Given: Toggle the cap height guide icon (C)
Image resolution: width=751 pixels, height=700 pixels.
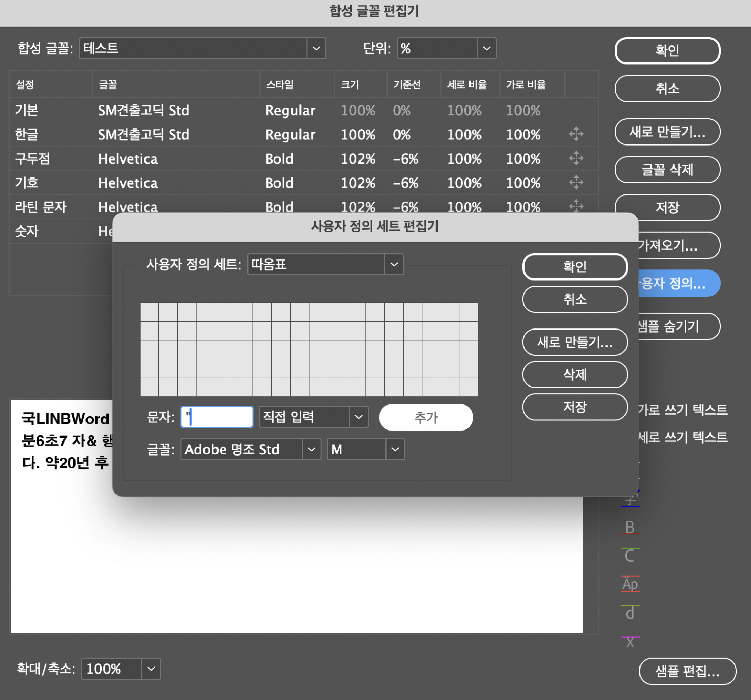Looking at the screenshot, I should [630, 555].
